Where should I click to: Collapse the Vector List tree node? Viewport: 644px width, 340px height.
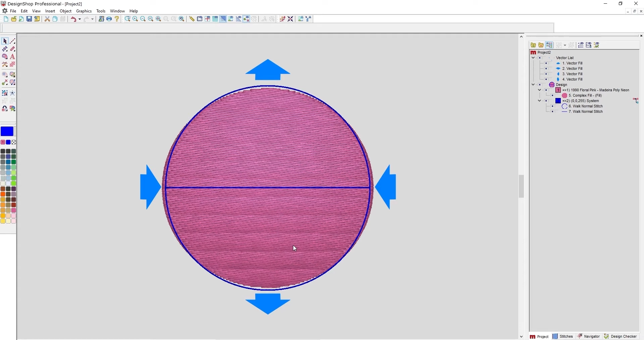[x=533, y=58]
